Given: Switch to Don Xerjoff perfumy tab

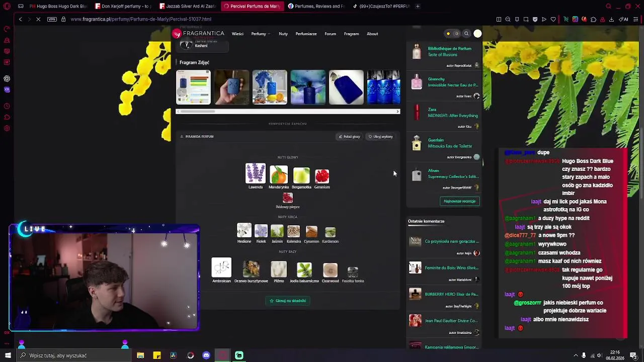Looking at the screenshot, I should (x=123, y=6).
